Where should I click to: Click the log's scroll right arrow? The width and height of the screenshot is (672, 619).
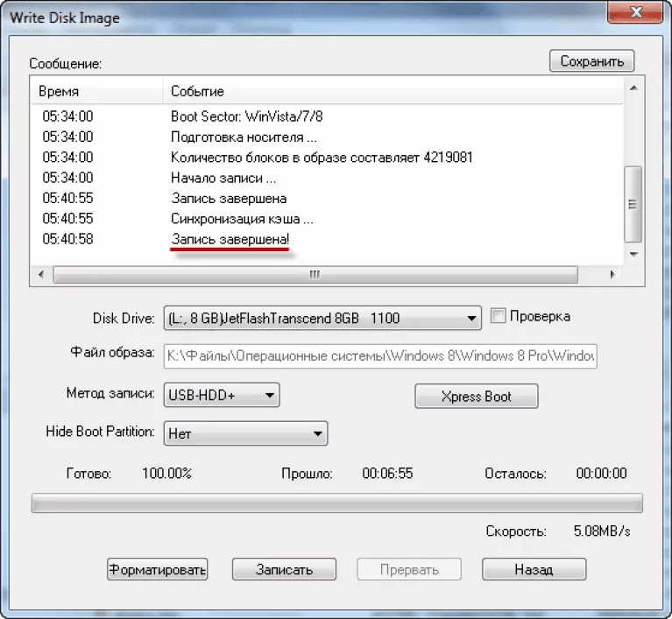[x=612, y=275]
